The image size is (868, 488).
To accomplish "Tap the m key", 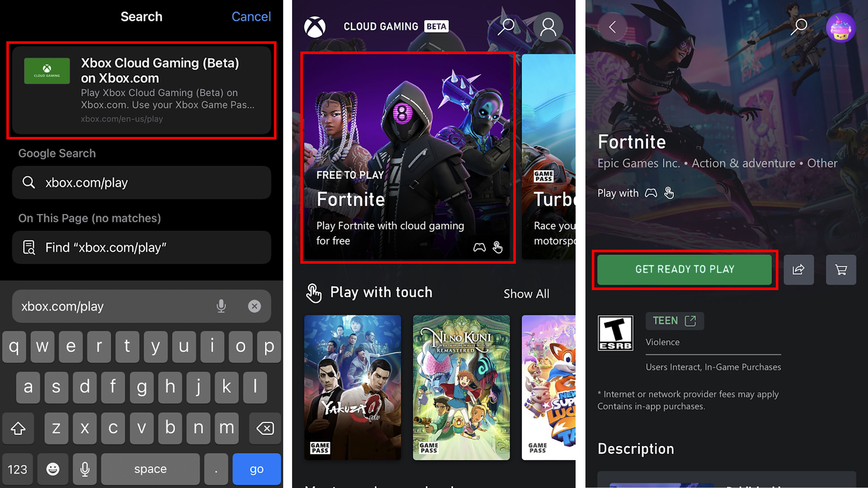I will pos(226,428).
